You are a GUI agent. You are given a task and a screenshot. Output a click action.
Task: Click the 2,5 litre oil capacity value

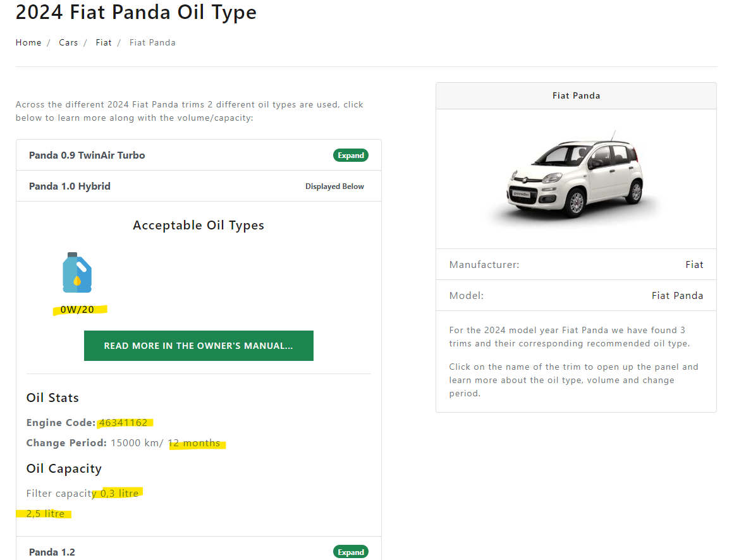click(46, 513)
